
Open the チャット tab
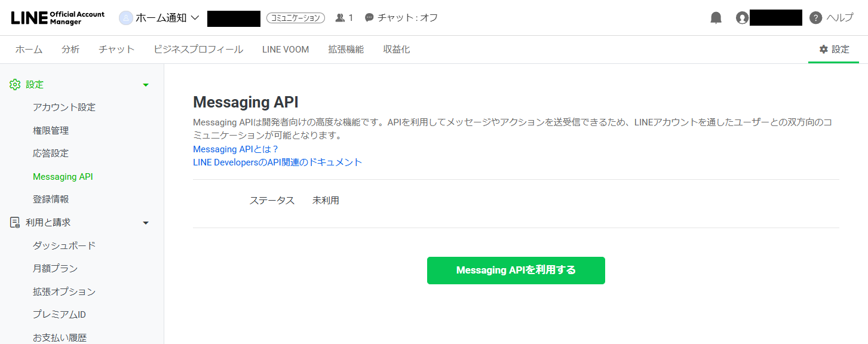coord(116,50)
